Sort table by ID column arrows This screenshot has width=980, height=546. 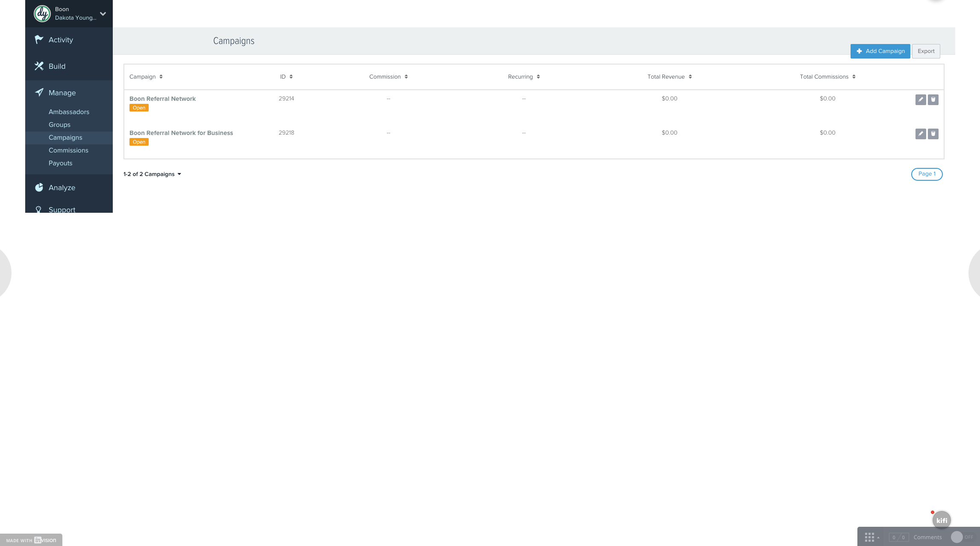[291, 77]
